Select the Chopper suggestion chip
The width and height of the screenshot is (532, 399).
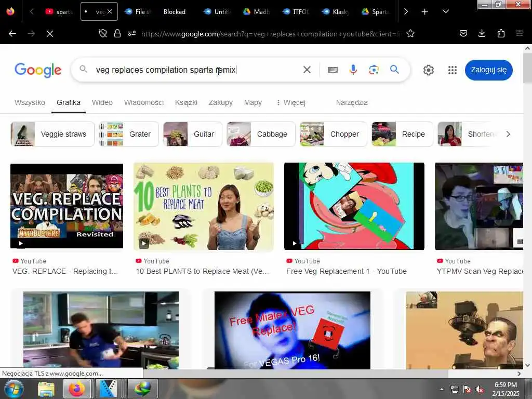click(x=333, y=134)
